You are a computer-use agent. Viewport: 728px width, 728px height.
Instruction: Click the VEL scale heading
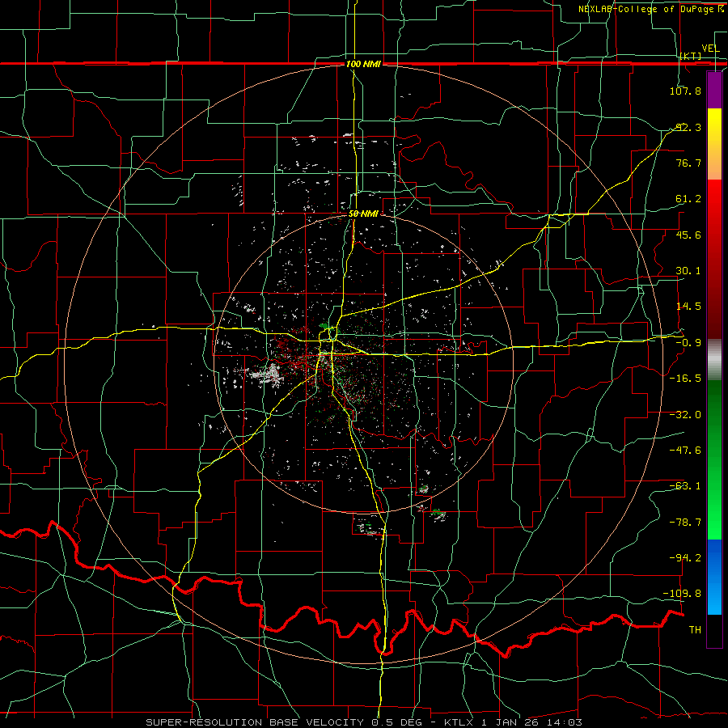[x=710, y=48]
